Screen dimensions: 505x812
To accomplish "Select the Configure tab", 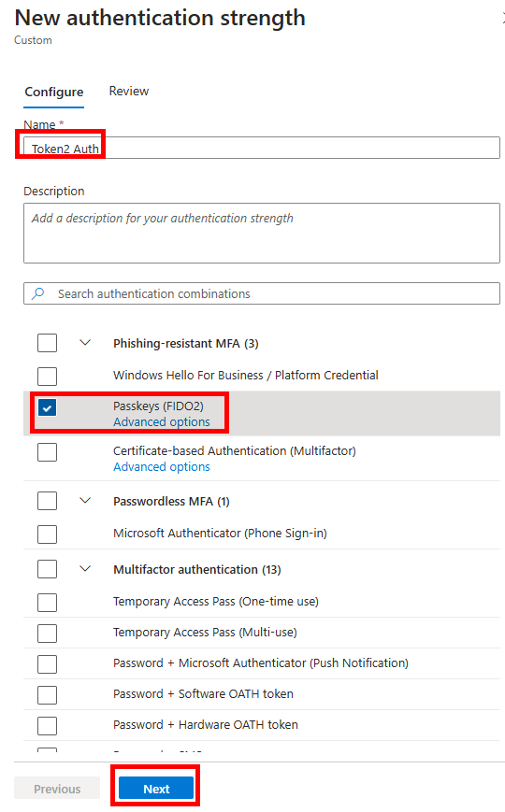I will click(x=54, y=93).
